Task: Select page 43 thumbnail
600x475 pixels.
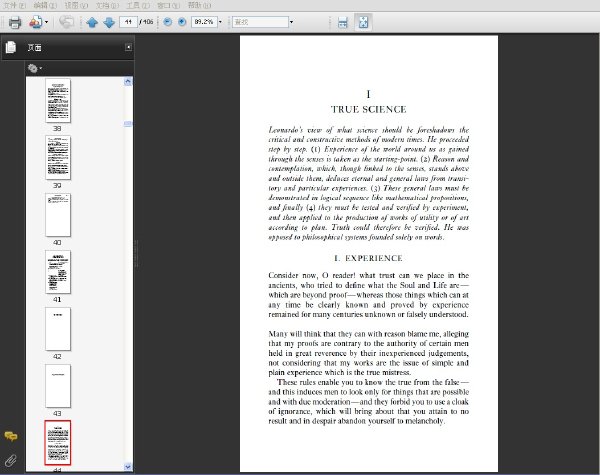Action: (58, 386)
